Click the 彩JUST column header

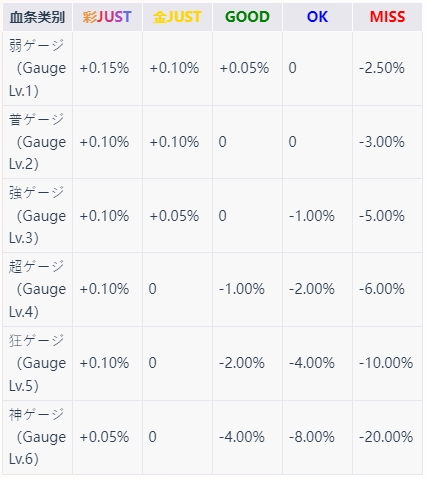pos(107,17)
